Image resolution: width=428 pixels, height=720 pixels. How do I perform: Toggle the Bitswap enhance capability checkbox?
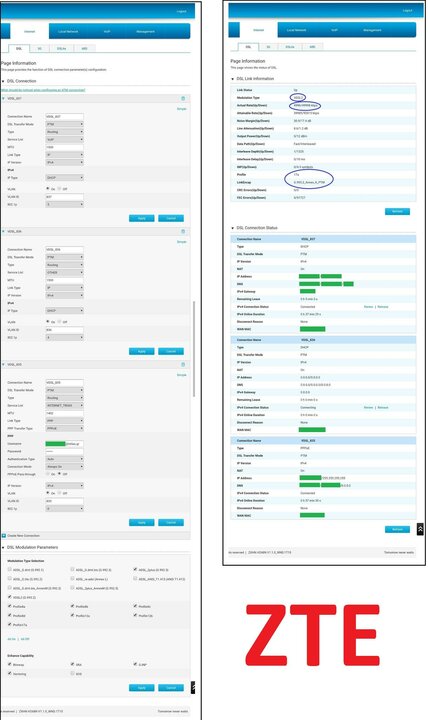pos(10,664)
